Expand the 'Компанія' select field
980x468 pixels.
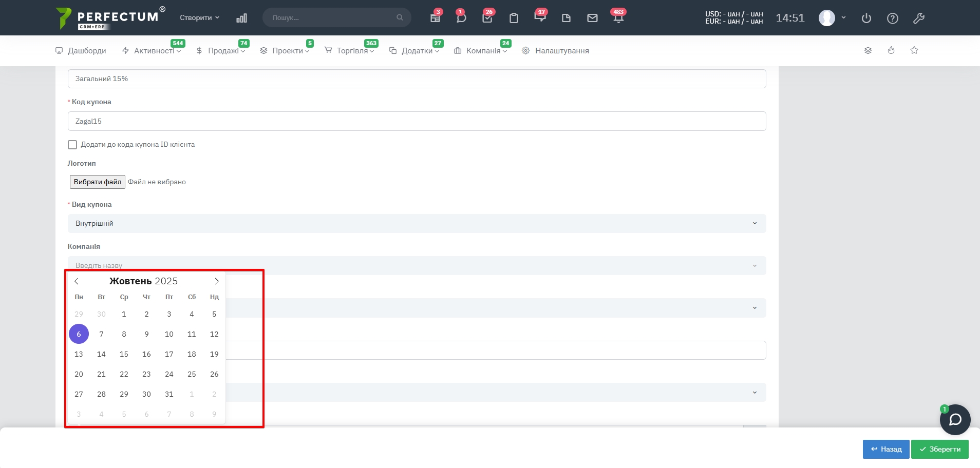(x=417, y=265)
